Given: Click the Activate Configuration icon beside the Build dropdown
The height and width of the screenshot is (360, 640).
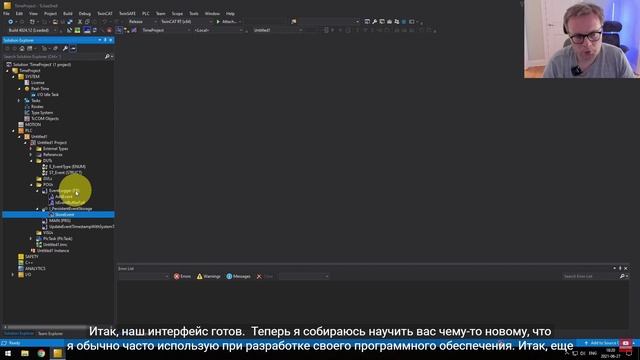Looking at the screenshot, I should (69, 30).
